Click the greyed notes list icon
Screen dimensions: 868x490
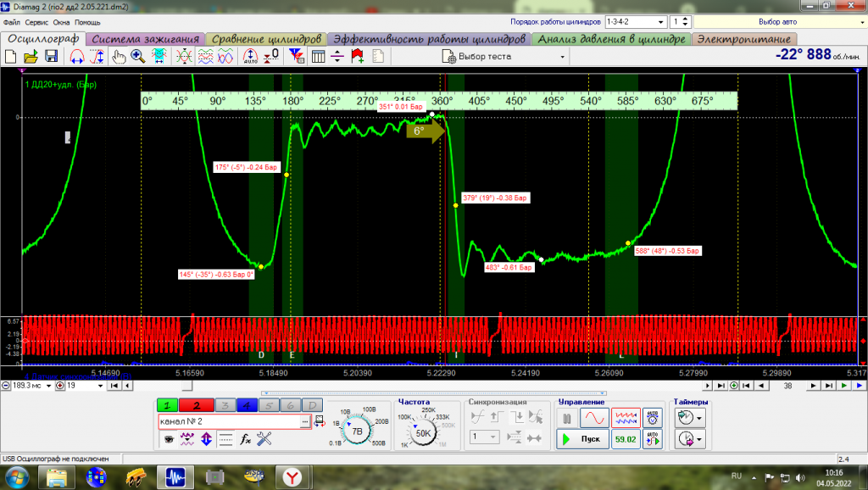pos(378,57)
